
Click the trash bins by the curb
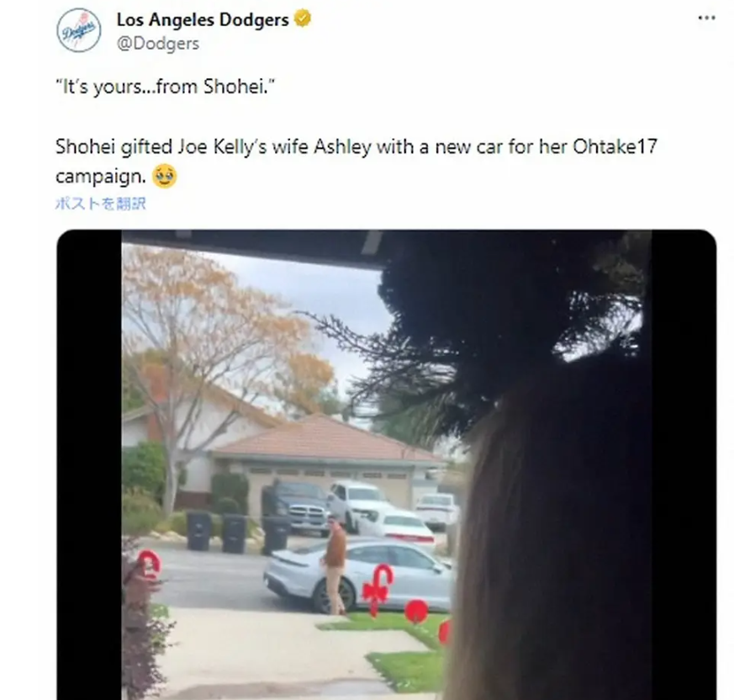click(238, 533)
